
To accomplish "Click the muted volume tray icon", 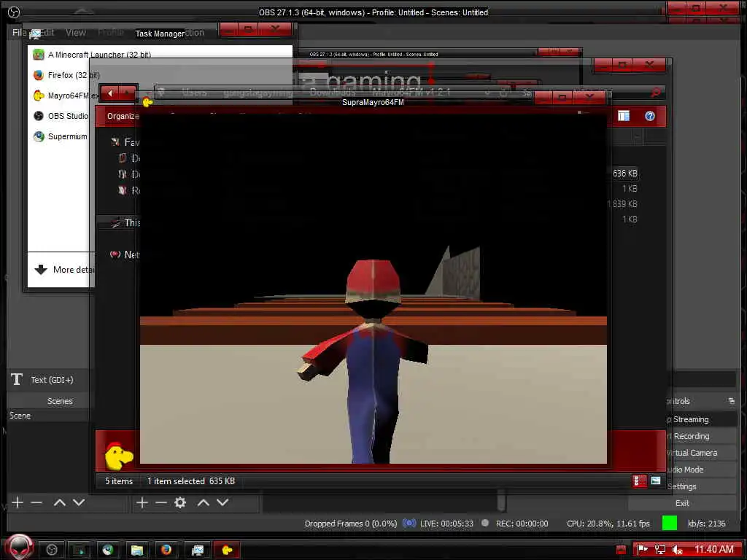I will [x=678, y=550].
